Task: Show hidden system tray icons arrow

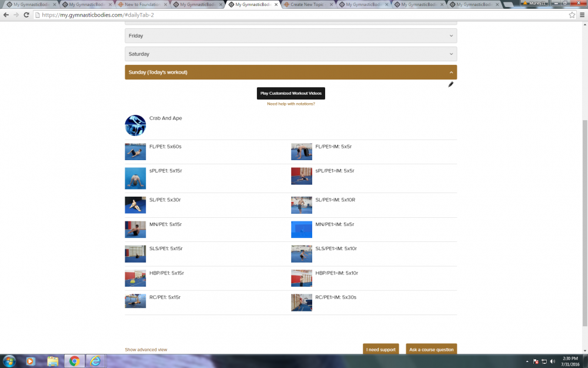Action: 527,362
